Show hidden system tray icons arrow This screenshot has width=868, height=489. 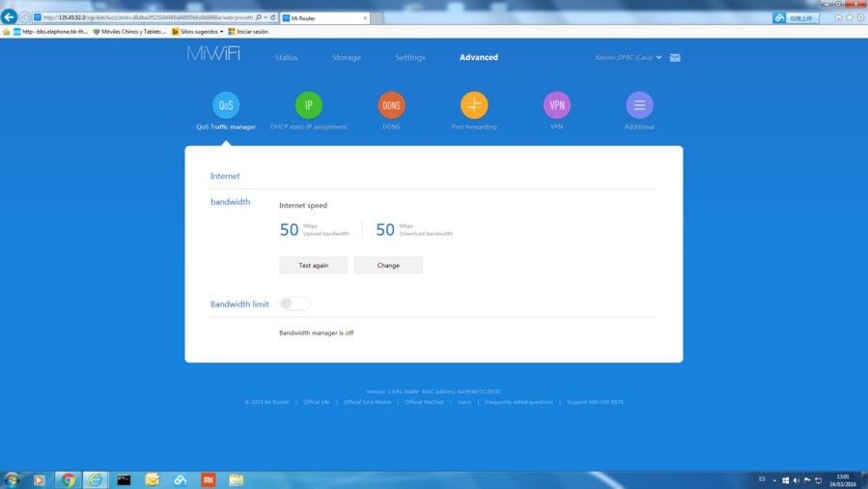click(774, 480)
